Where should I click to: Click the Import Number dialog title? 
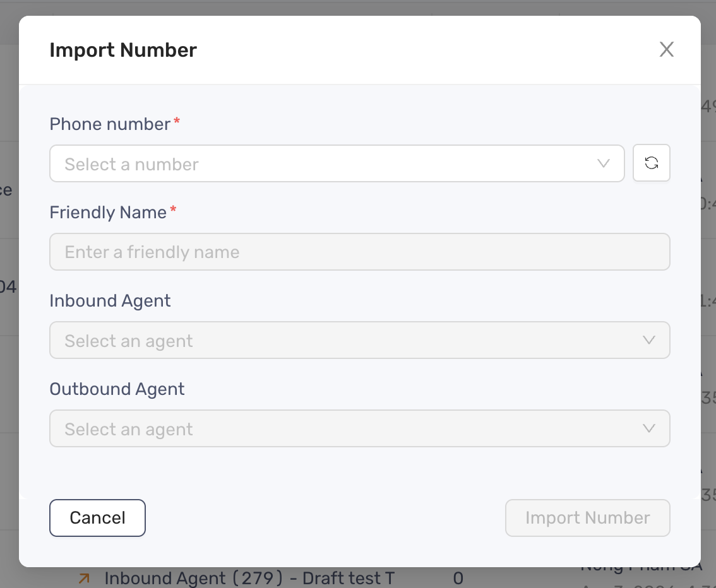click(x=123, y=50)
